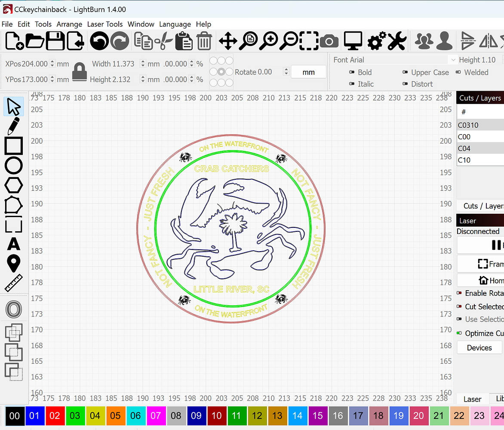Image resolution: width=504 pixels, height=430 pixels.
Task: Click the camera capture icon in the toolbar
Action: click(329, 41)
